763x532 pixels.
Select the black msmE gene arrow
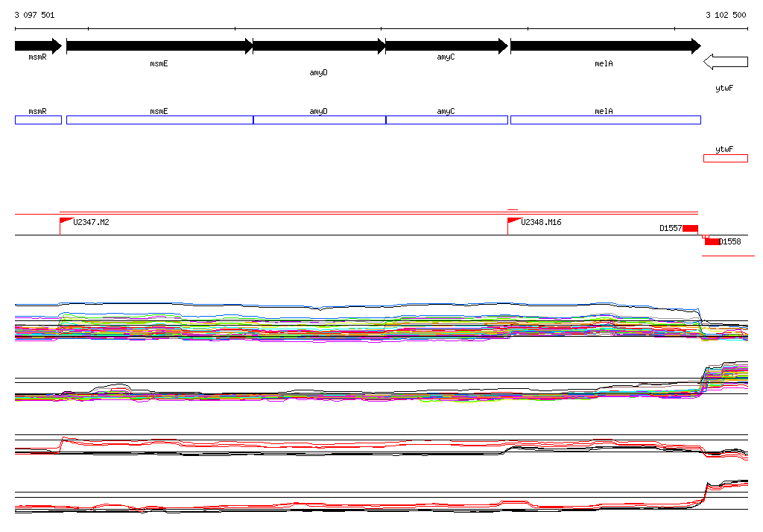tap(159, 46)
